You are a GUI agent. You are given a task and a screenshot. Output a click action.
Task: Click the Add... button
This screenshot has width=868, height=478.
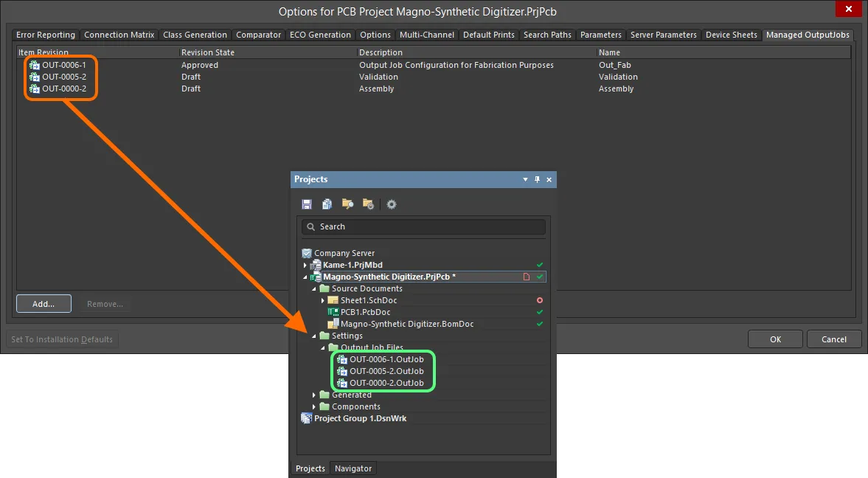44,303
